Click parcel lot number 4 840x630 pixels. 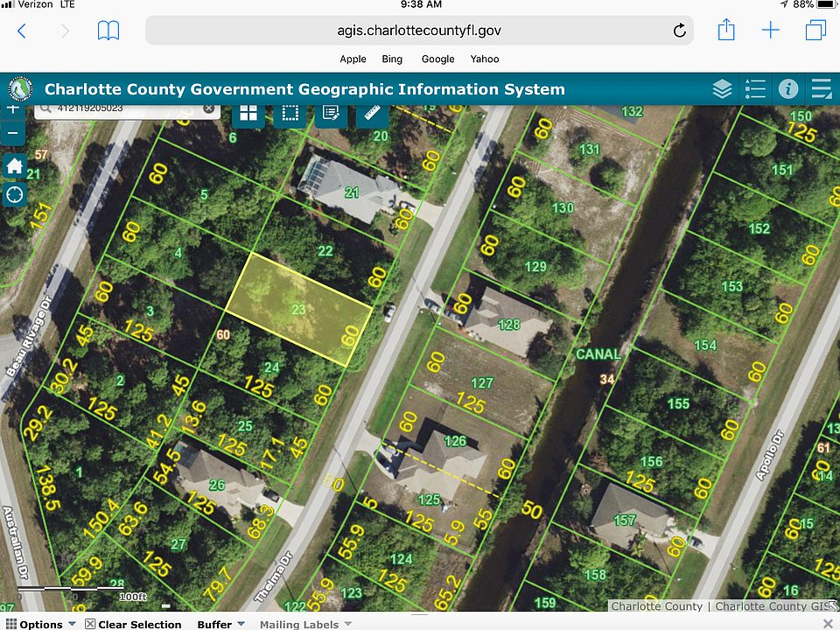pos(178,252)
